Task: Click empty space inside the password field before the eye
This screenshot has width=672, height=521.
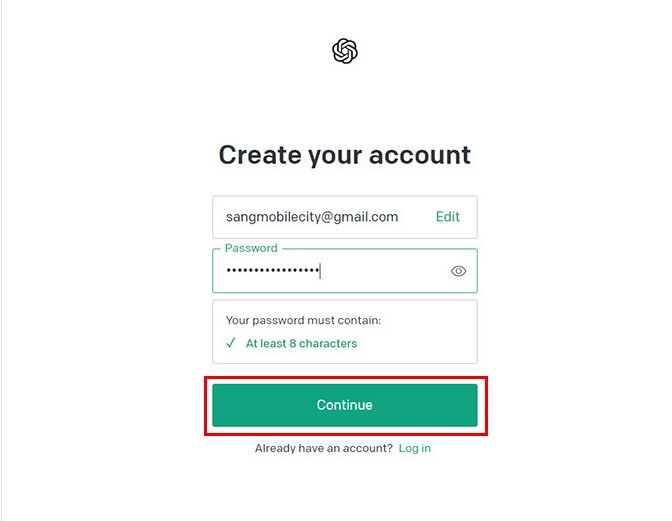Action: tap(384, 271)
